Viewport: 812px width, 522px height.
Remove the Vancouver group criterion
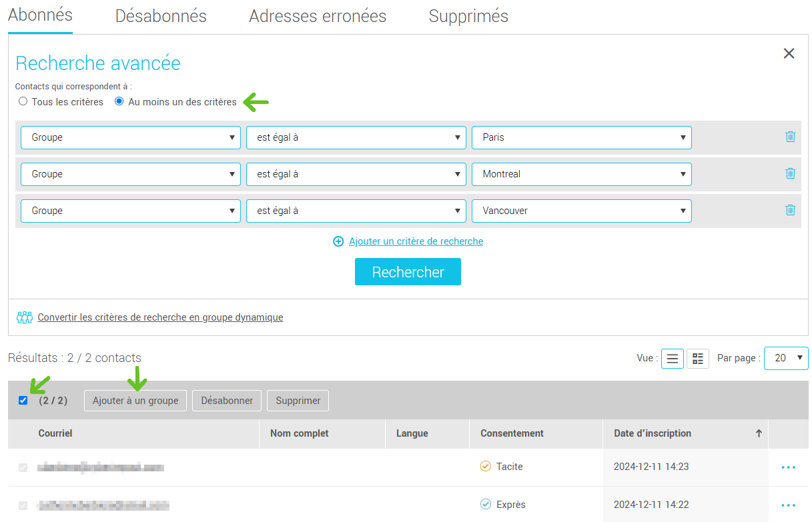click(790, 210)
